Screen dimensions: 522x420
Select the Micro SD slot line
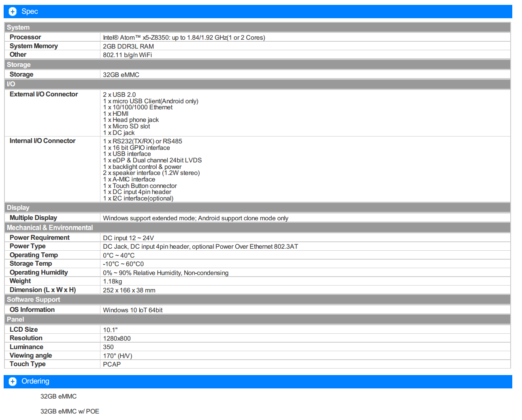126,126
